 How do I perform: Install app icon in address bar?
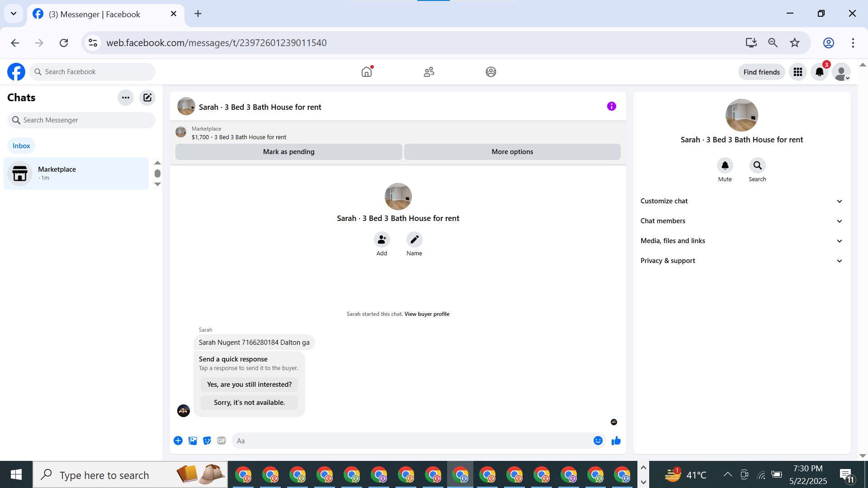[751, 42]
